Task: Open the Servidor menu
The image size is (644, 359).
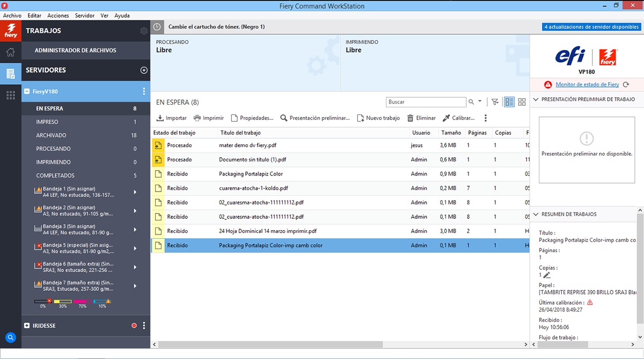Action: point(85,16)
